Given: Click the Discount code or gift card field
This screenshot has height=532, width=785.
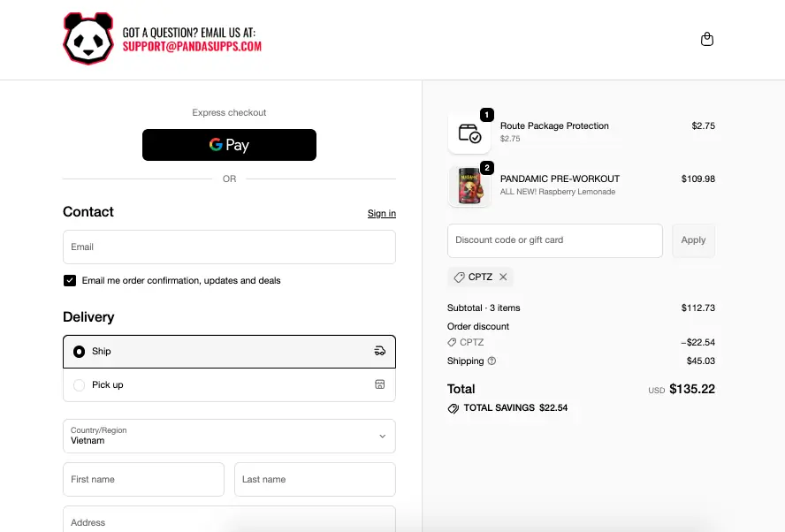Looking at the screenshot, I should tap(554, 240).
